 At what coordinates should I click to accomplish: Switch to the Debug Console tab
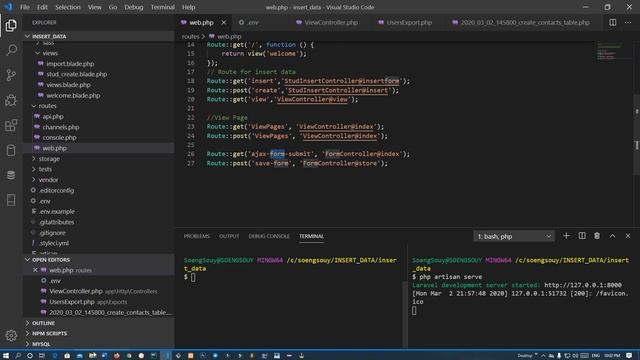pos(269,236)
